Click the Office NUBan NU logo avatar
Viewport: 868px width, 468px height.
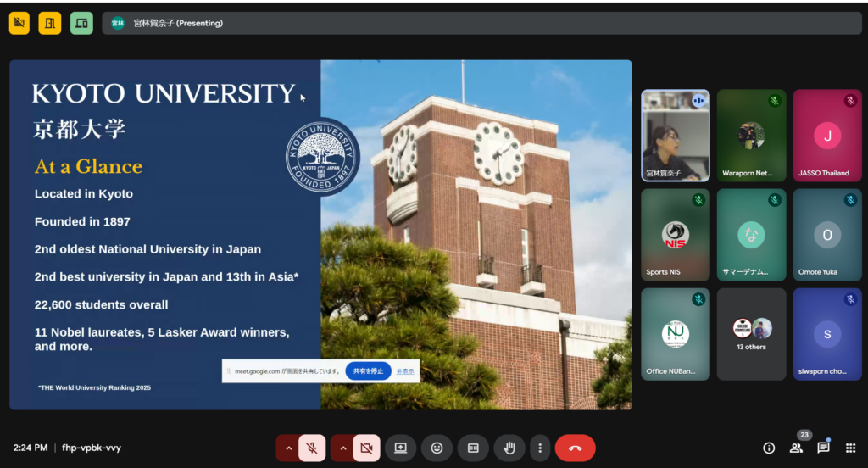pyautogui.click(x=676, y=334)
